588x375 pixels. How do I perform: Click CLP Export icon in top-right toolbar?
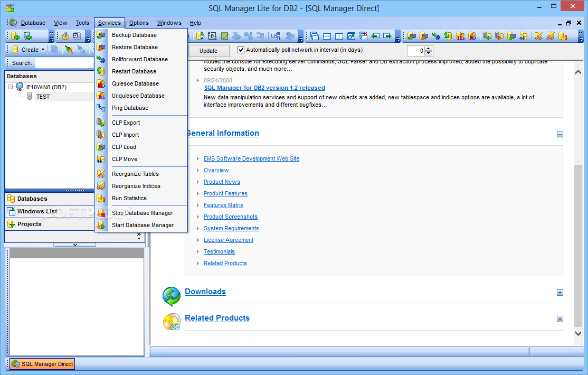487,36
